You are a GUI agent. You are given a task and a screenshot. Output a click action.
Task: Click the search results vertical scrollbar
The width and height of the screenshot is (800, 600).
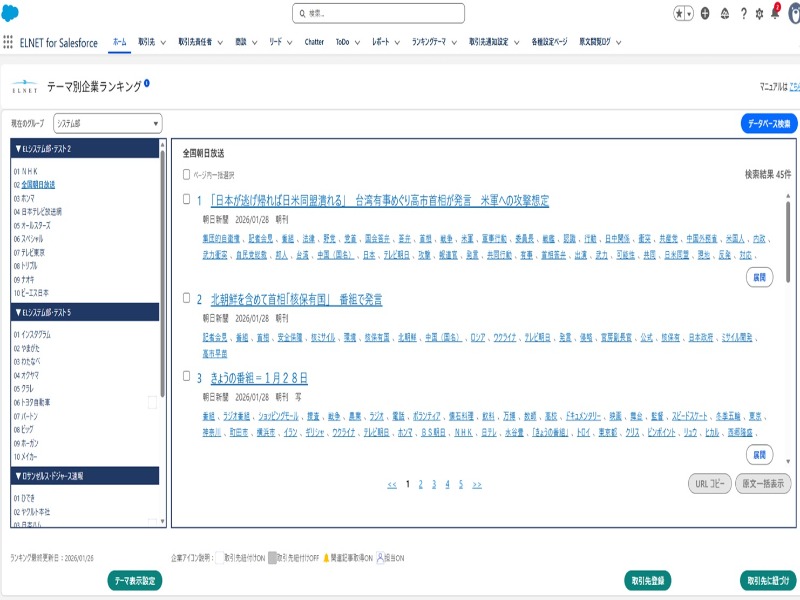point(788,242)
